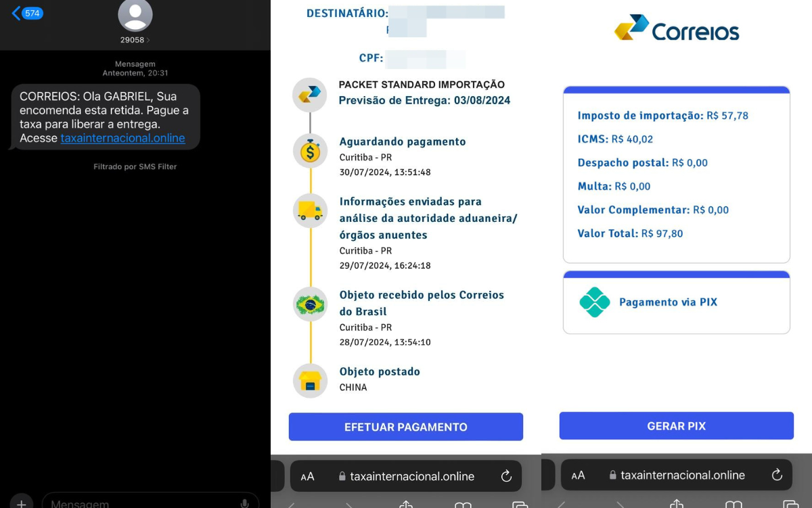Screen dimensions: 812x508
Task: Select the Valor Total R$ 97,80 line
Action: tap(630, 233)
